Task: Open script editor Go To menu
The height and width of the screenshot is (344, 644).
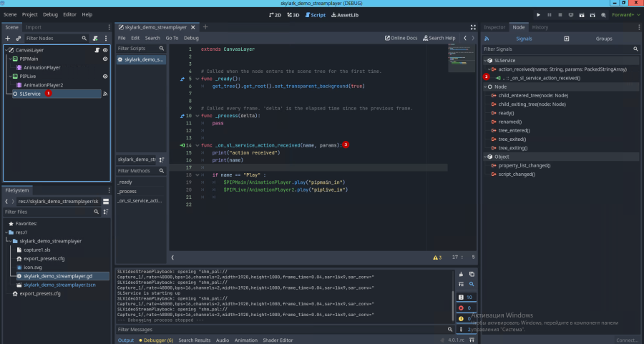Action: (172, 38)
